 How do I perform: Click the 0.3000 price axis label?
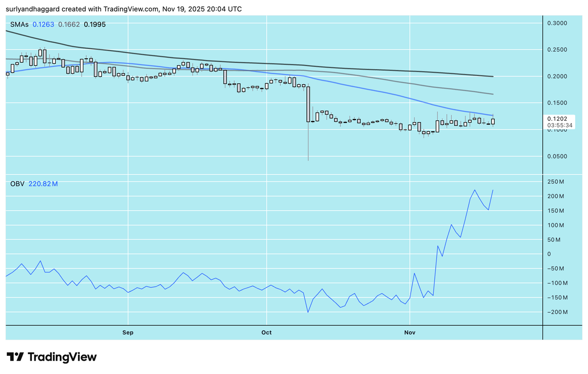coord(557,23)
